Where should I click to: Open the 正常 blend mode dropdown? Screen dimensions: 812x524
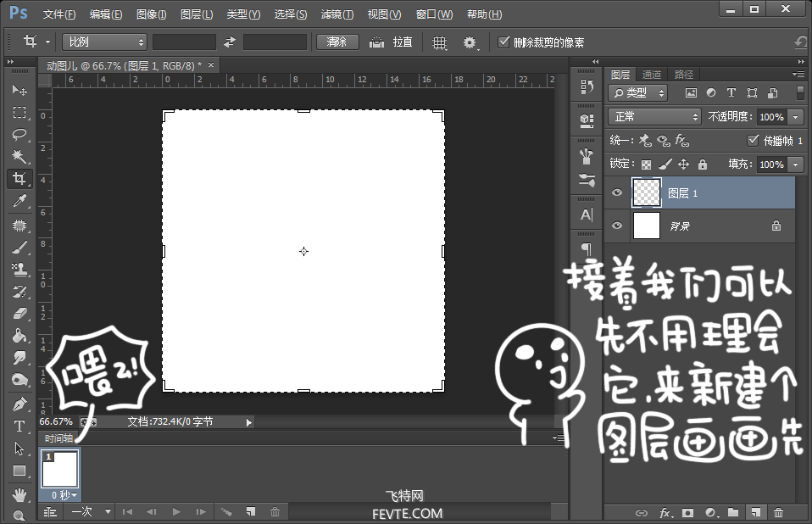point(655,117)
